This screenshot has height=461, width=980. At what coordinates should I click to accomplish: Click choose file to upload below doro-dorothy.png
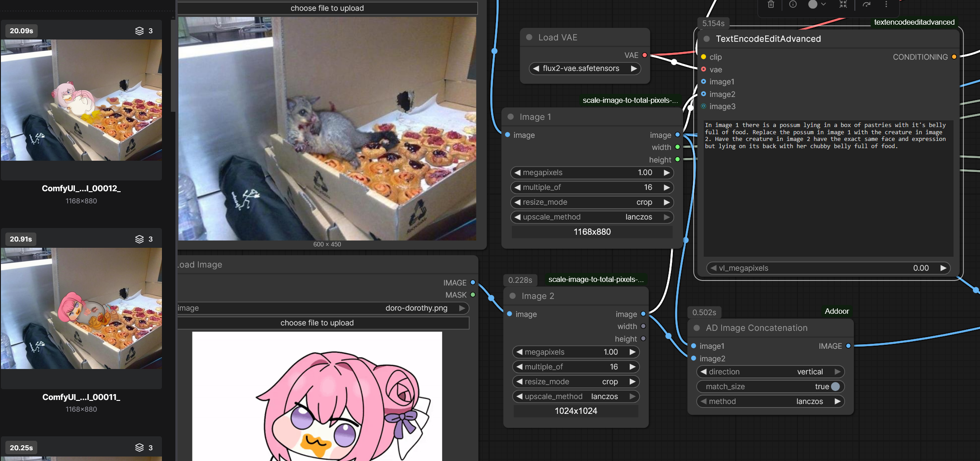(x=323, y=323)
